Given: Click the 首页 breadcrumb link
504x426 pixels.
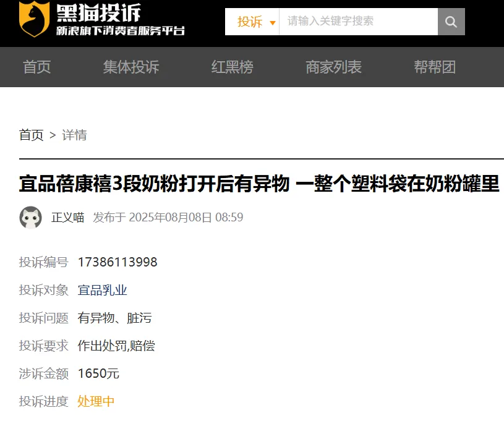Looking at the screenshot, I should (x=32, y=135).
